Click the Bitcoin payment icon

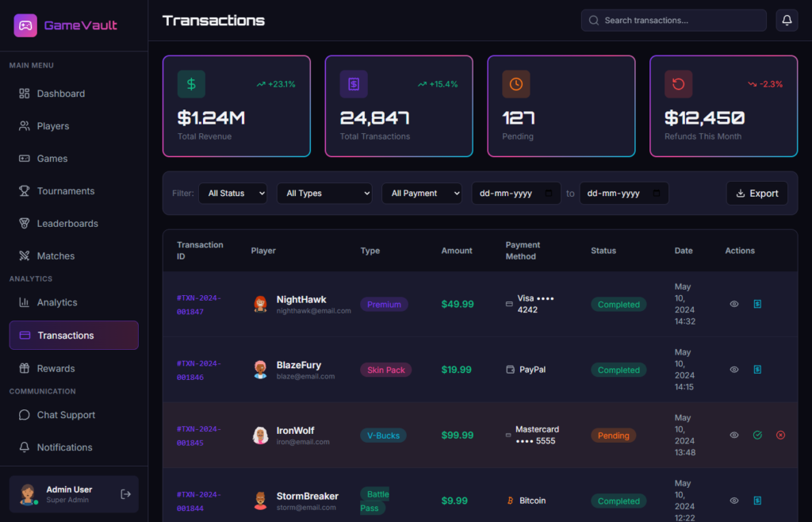tap(510, 501)
